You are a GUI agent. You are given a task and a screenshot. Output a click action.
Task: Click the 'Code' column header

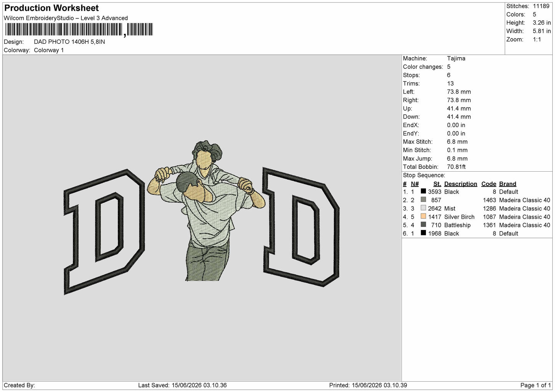tap(489, 184)
